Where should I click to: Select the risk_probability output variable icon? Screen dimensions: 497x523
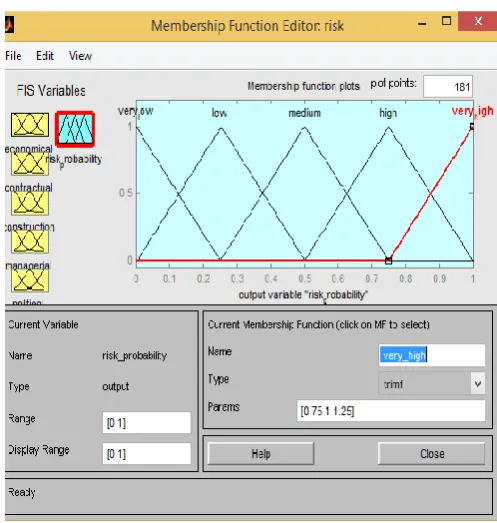point(75,129)
